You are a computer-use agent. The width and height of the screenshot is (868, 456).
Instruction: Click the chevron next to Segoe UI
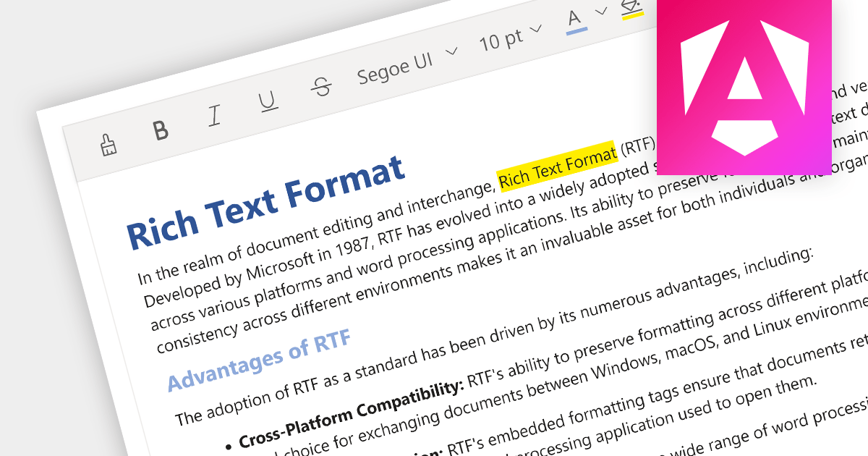pos(451,52)
